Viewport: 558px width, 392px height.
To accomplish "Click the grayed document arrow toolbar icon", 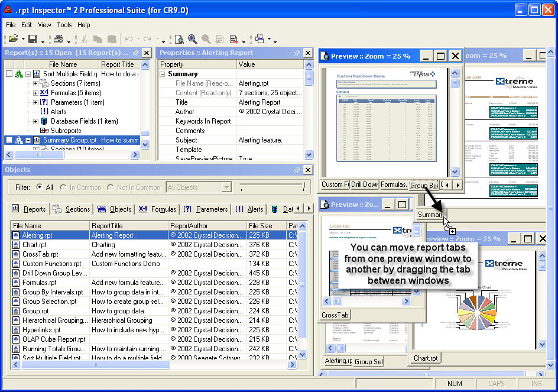I will (x=219, y=38).
